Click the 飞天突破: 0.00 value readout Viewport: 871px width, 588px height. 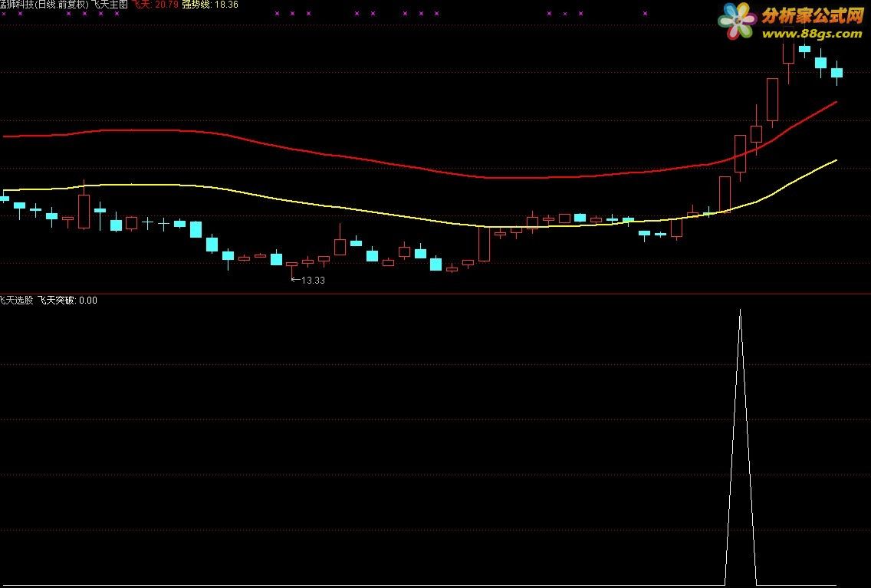(x=67, y=301)
